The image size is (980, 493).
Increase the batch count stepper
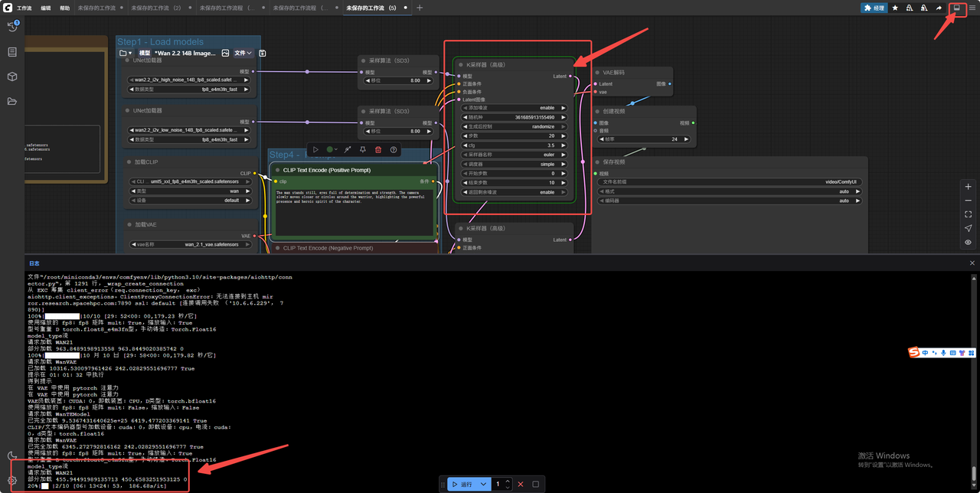[507, 482]
